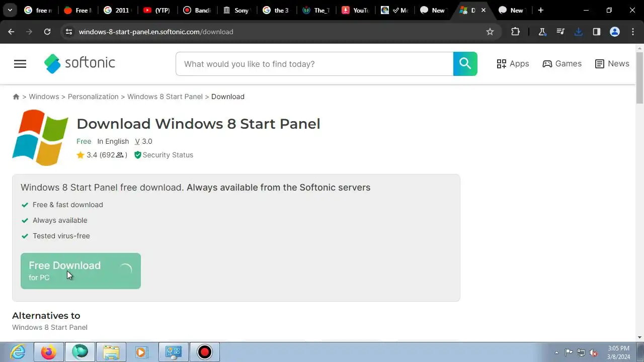
Task: Click the Alternatives to heading
Action: click(x=46, y=316)
